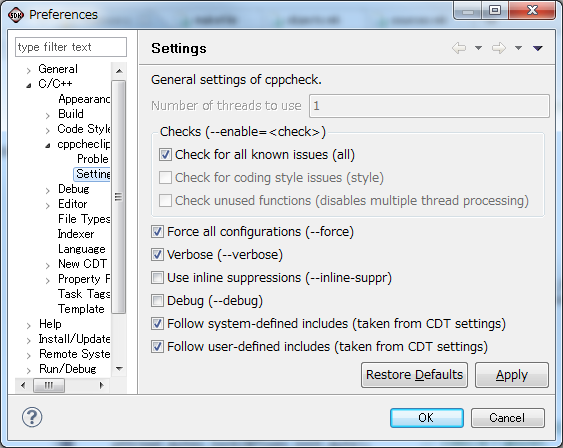
Task: Click the SDK icon in title bar
Action: (x=16, y=15)
